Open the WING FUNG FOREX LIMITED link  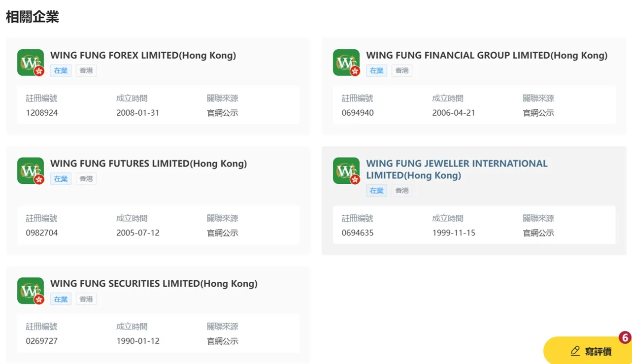(x=143, y=55)
